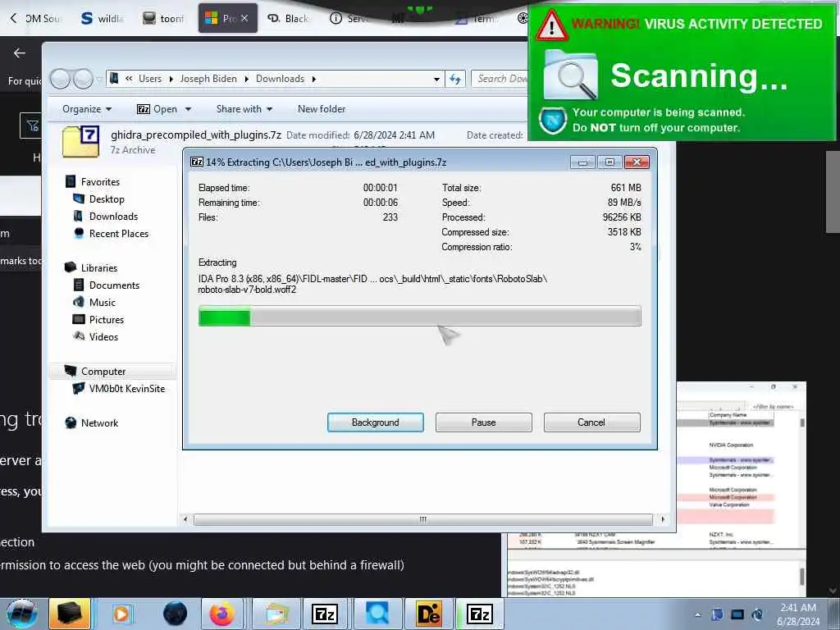840x630 pixels.
Task: Click the Explorer forward navigation button
Action: (83, 80)
